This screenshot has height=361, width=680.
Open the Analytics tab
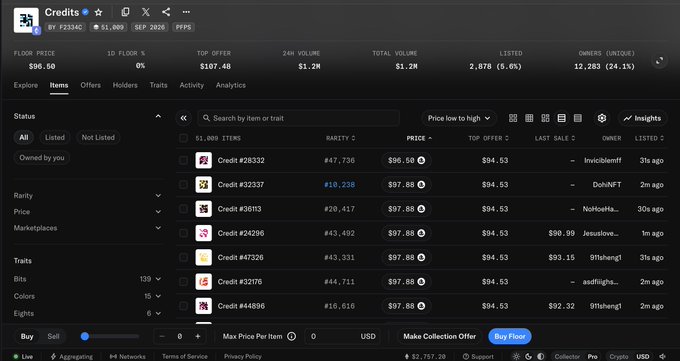point(231,85)
